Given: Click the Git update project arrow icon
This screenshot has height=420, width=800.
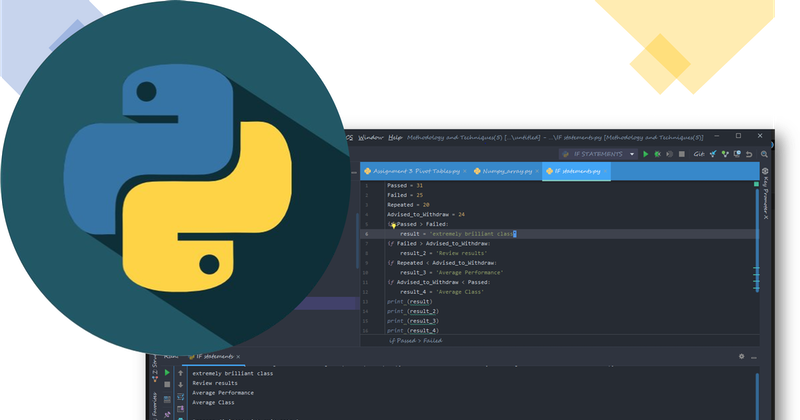Looking at the screenshot, I should (x=713, y=154).
